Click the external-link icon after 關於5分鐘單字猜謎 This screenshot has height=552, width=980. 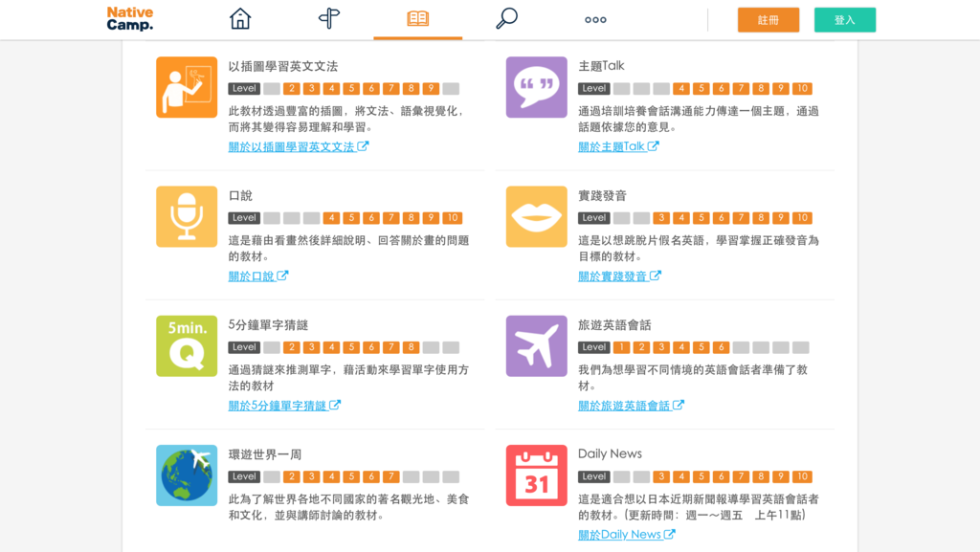click(x=335, y=405)
